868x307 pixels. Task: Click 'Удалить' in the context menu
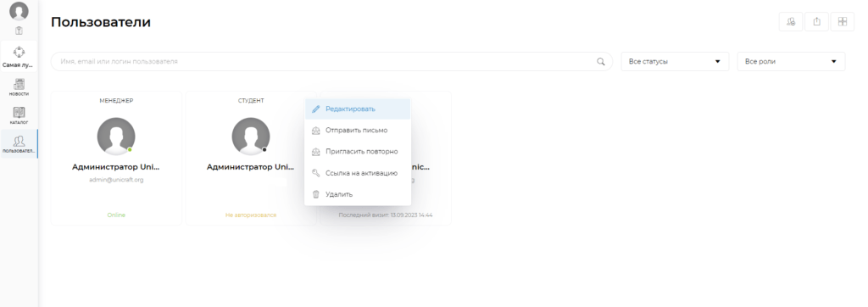click(x=358, y=194)
